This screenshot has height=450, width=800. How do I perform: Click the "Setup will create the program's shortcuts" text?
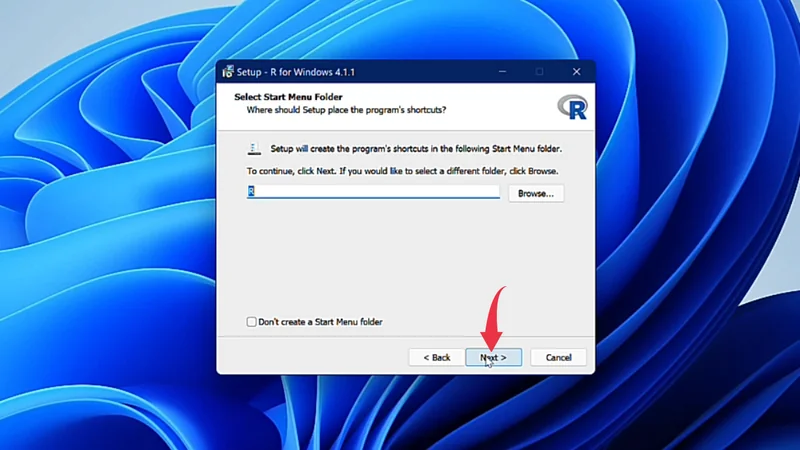click(x=416, y=149)
